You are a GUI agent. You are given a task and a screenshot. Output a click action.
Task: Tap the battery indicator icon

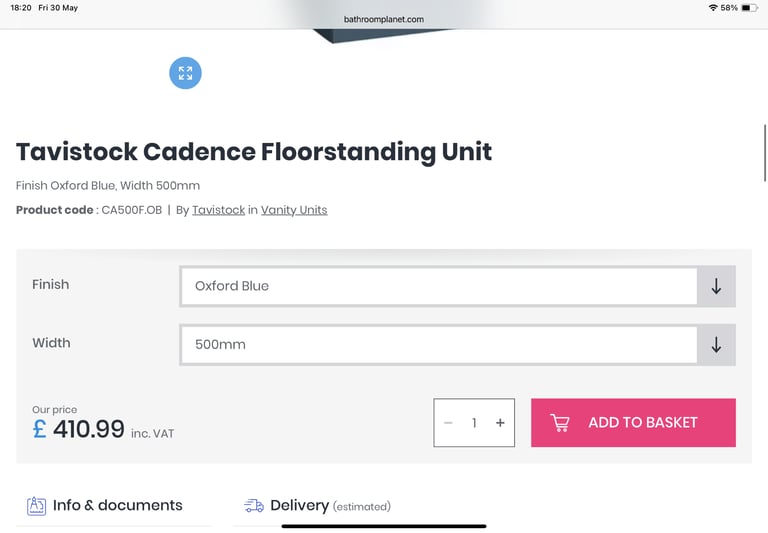click(749, 8)
